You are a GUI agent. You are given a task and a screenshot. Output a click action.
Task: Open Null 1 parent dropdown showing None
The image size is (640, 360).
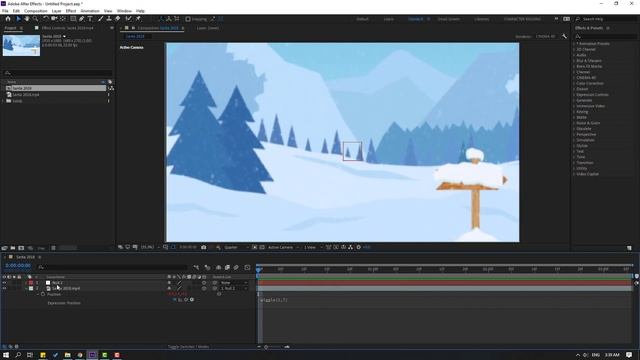pyautogui.click(x=233, y=282)
